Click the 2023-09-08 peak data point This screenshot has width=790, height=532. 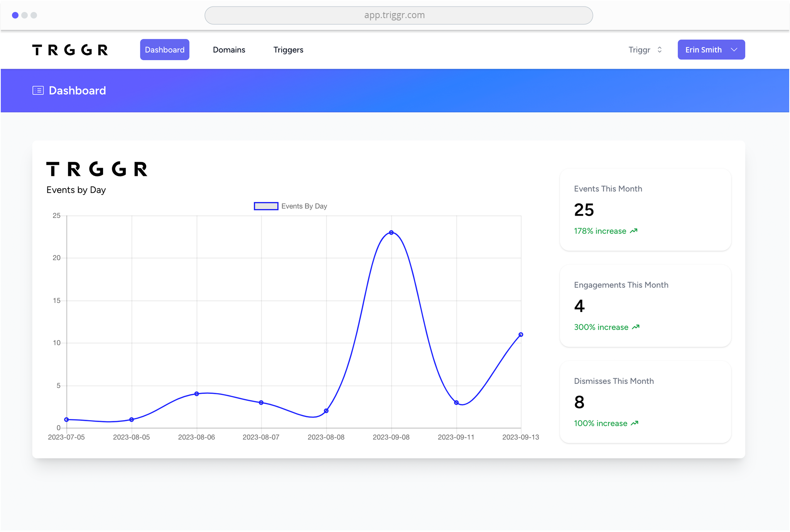click(x=391, y=233)
